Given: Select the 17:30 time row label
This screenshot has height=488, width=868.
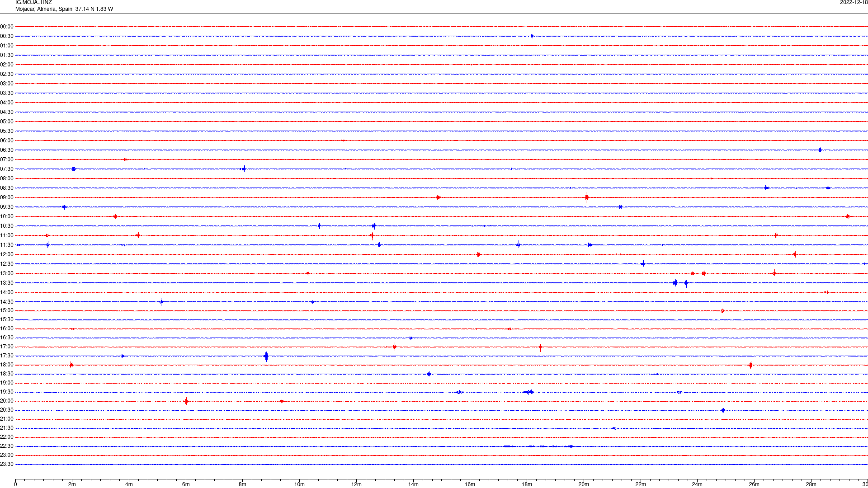Looking at the screenshot, I should (x=7, y=356).
